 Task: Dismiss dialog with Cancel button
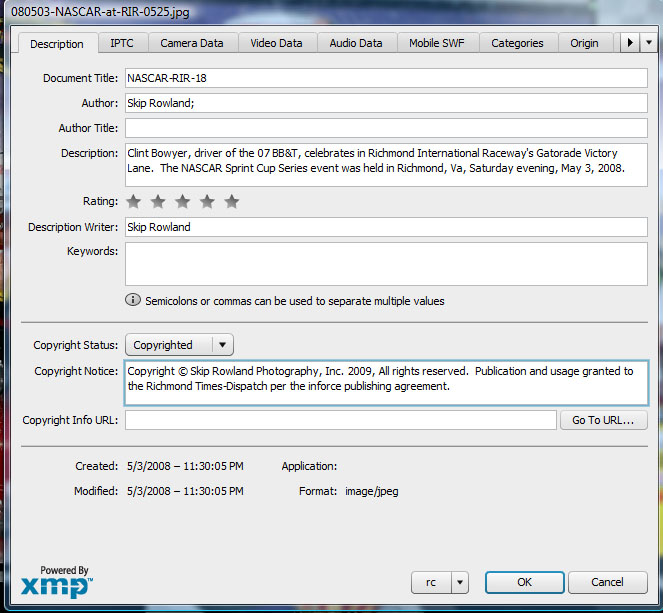(607, 583)
